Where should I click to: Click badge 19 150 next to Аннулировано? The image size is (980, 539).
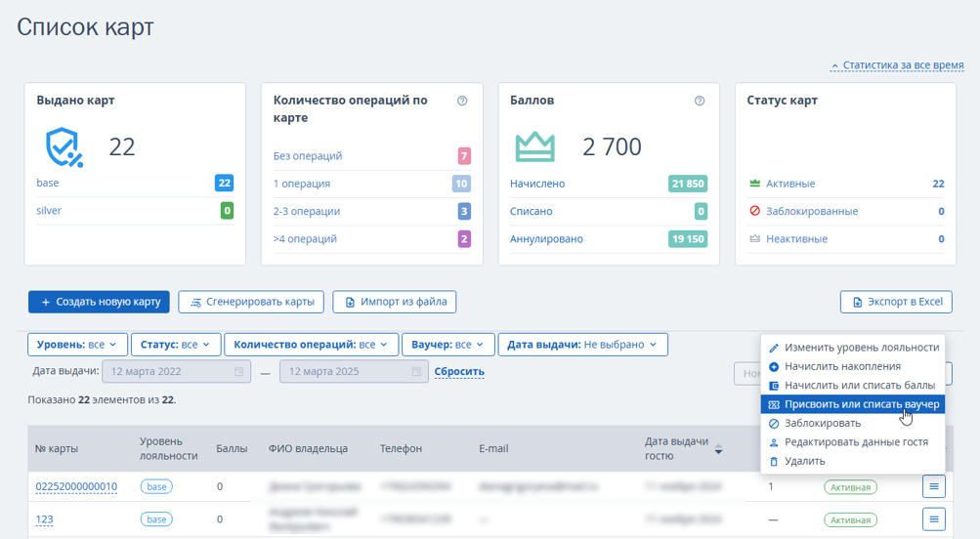[688, 238]
